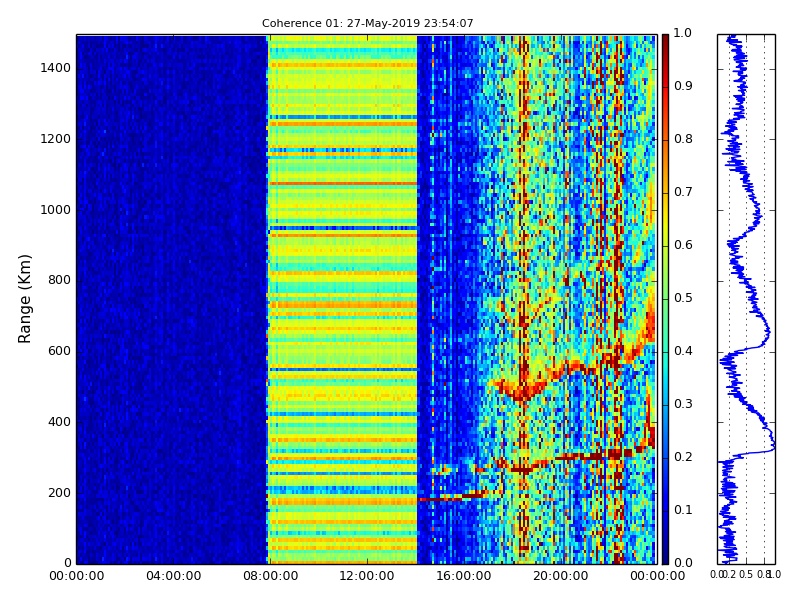Image resolution: width=800 pixels, height=600 pixels.
Task: Click the 0.1 colorbar tick label
Action: coord(683,510)
